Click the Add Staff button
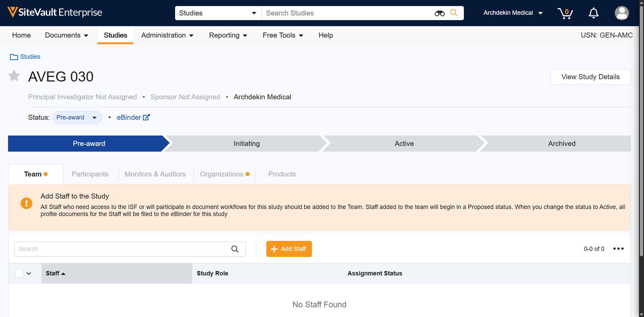This screenshot has width=644, height=317. pos(289,249)
